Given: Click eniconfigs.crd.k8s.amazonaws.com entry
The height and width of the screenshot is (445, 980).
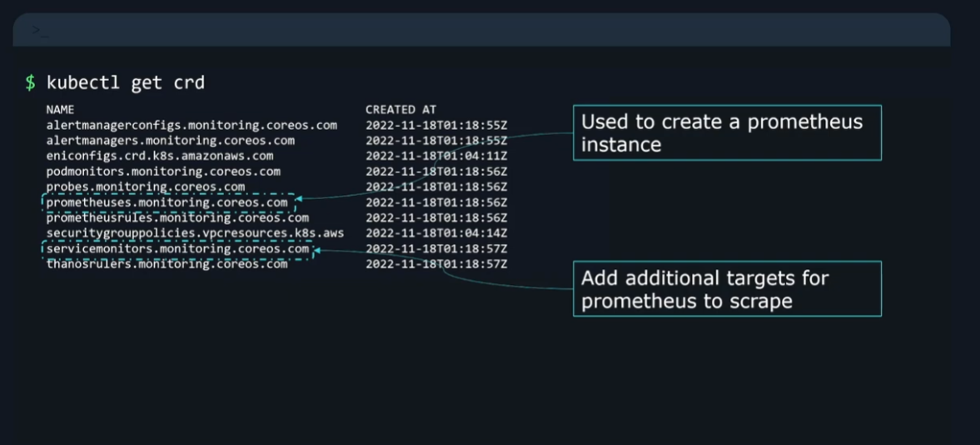Looking at the screenshot, I should (159, 156).
